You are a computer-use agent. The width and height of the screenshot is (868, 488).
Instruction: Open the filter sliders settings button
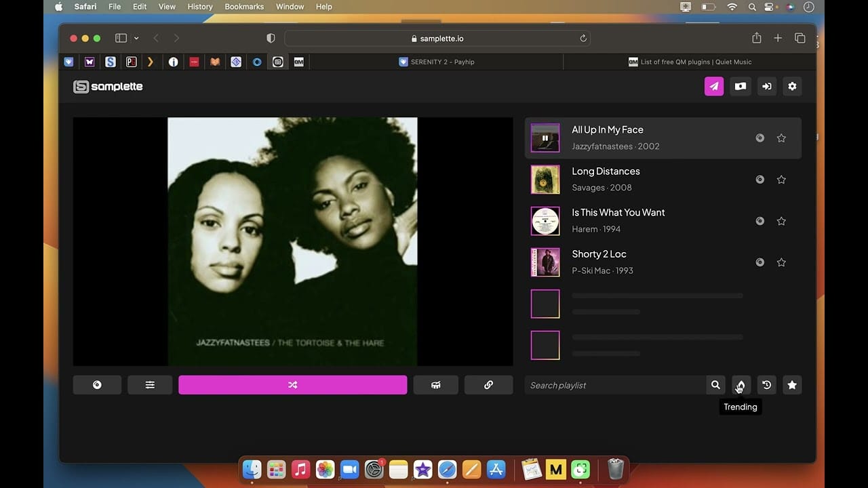(x=150, y=385)
